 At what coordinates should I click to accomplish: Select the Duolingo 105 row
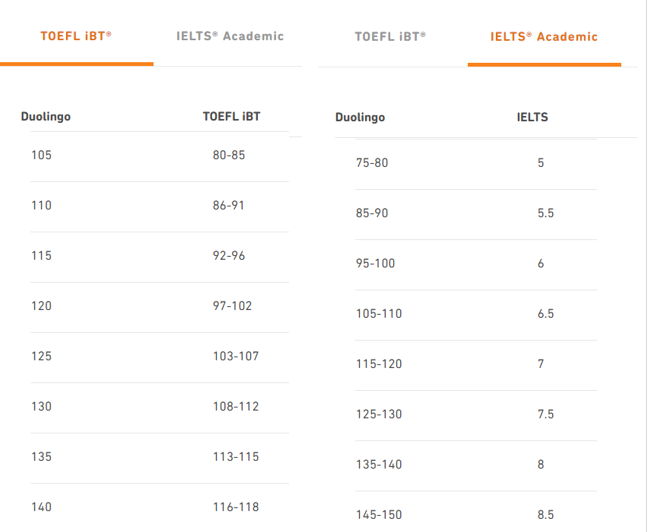(x=159, y=155)
